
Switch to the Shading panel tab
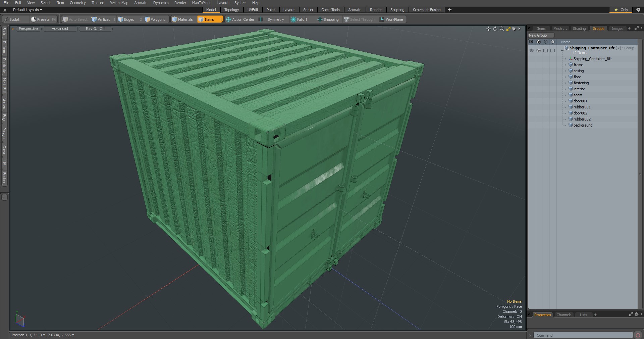[579, 29]
